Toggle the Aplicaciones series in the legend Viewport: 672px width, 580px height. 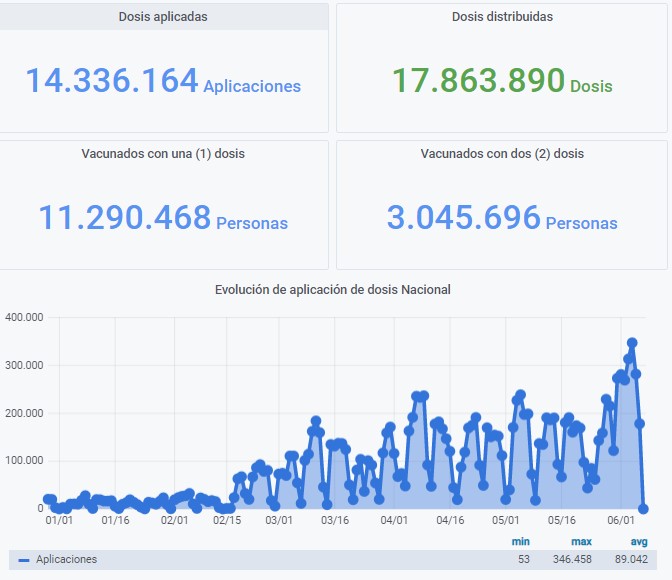[67, 560]
